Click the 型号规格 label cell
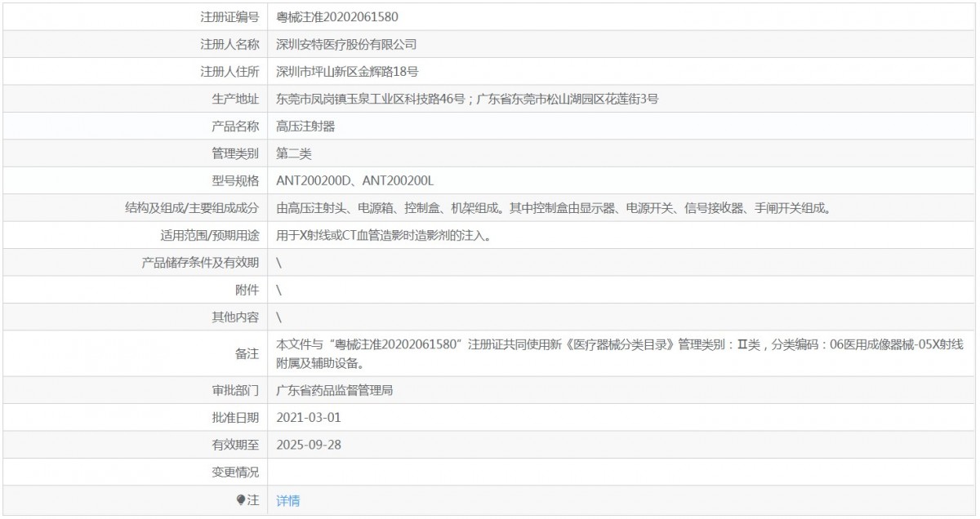This screenshot has height=519, width=980. (134, 180)
